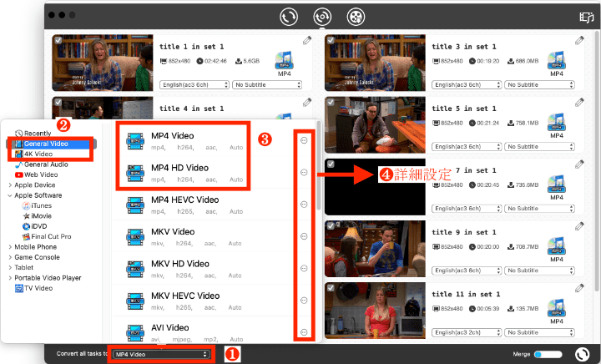Image resolution: width=601 pixels, height=364 pixels.
Task: Open detail settings for MKV Video
Action: point(304,236)
